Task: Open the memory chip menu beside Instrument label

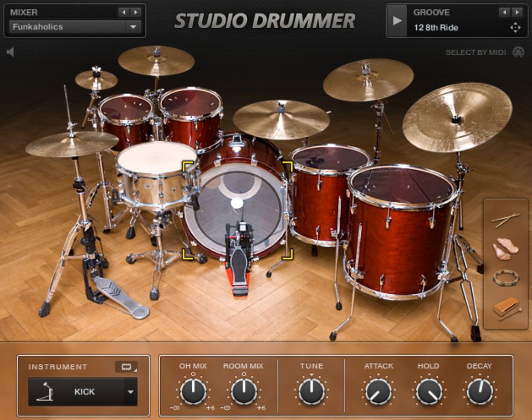Action: tap(126, 367)
